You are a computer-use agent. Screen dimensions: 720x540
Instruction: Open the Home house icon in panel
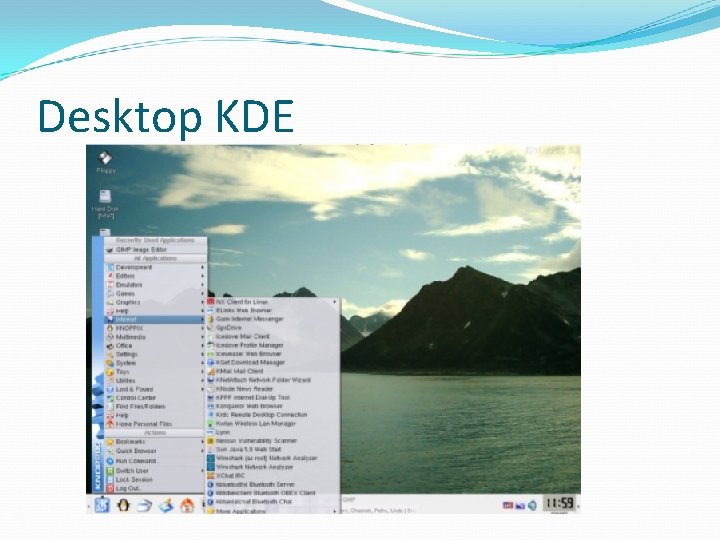click(x=186, y=505)
